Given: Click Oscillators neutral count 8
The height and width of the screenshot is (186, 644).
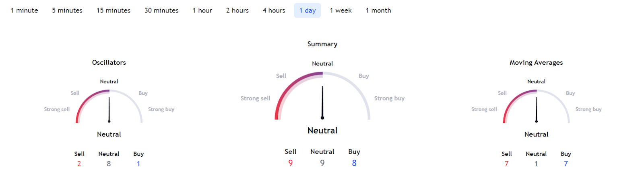Looking at the screenshot, I should 109,164.
